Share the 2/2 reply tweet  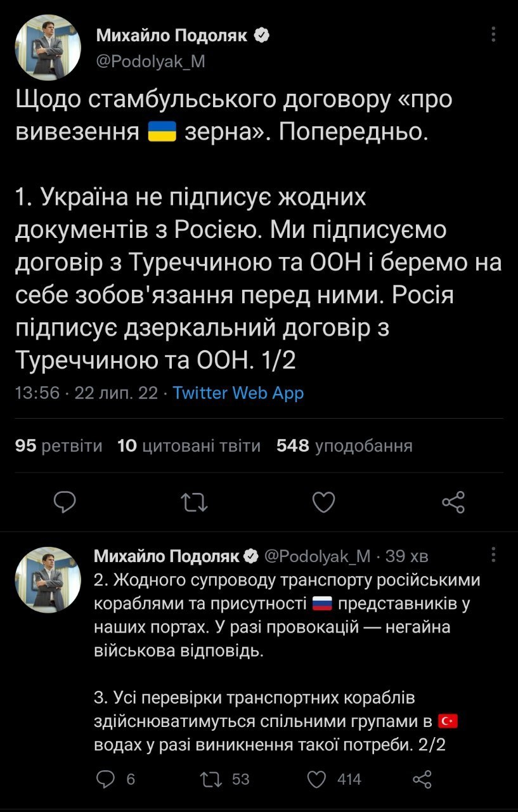[422, 778]
